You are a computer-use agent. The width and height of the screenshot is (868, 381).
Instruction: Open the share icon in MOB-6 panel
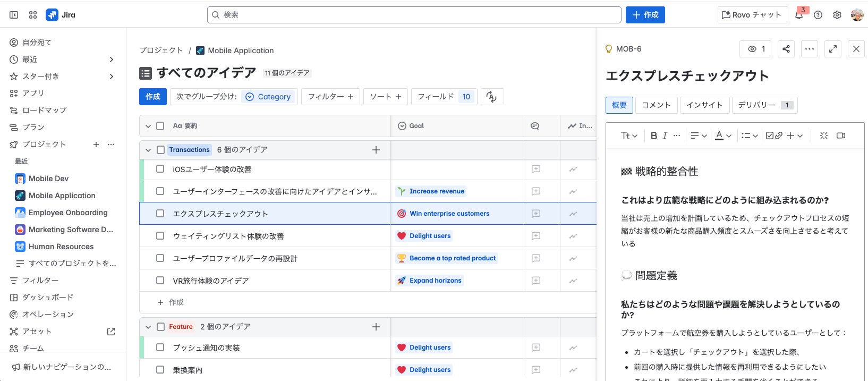pyautogui.click(x=786, y=49)
